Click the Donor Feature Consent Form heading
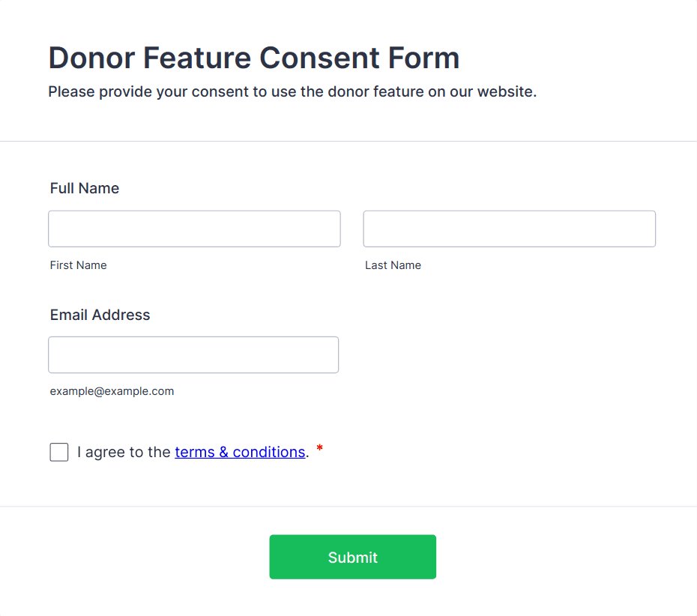Viewport: 697px width, 616px height. tap(253, 58)
